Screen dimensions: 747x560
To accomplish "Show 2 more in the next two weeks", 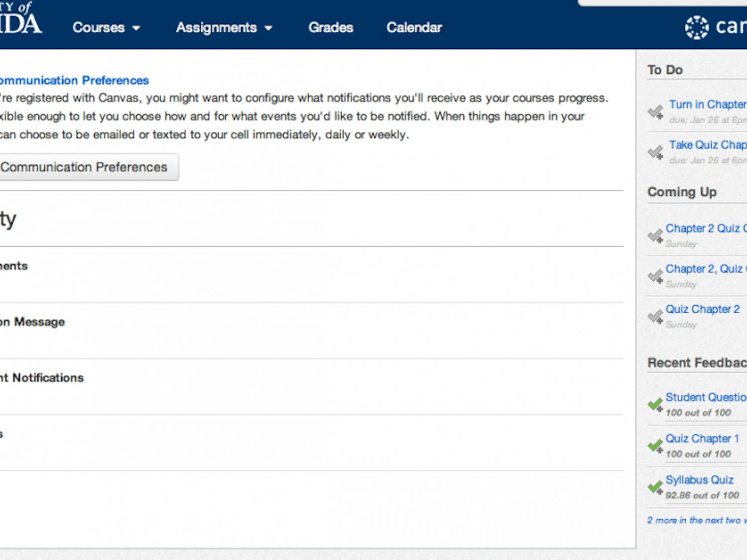I will (x=696, y=520).
